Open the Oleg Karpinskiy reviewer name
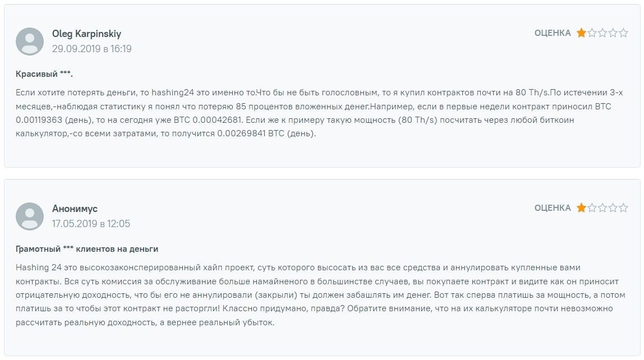Image resolution: width=644 pixels, height=360 pixels. pos(86,34)
